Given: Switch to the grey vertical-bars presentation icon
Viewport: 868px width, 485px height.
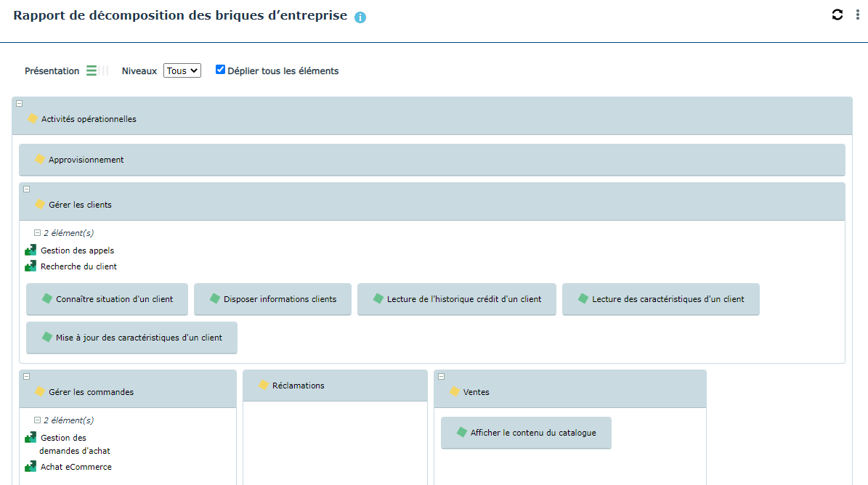Looking at the screenshot, I should tap(105, 70).
